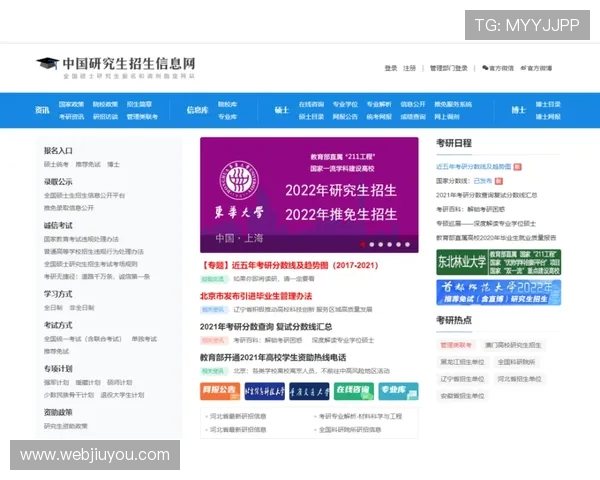Select 推免服务系统 in the nav bar
600x480 pixels.
[x=453, y=104]
